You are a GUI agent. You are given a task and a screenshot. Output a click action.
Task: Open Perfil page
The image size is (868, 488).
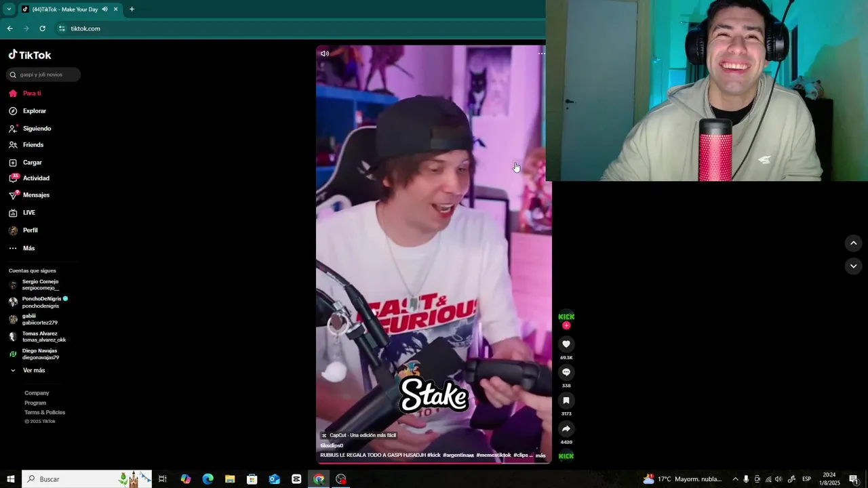[x=24, y=230]
